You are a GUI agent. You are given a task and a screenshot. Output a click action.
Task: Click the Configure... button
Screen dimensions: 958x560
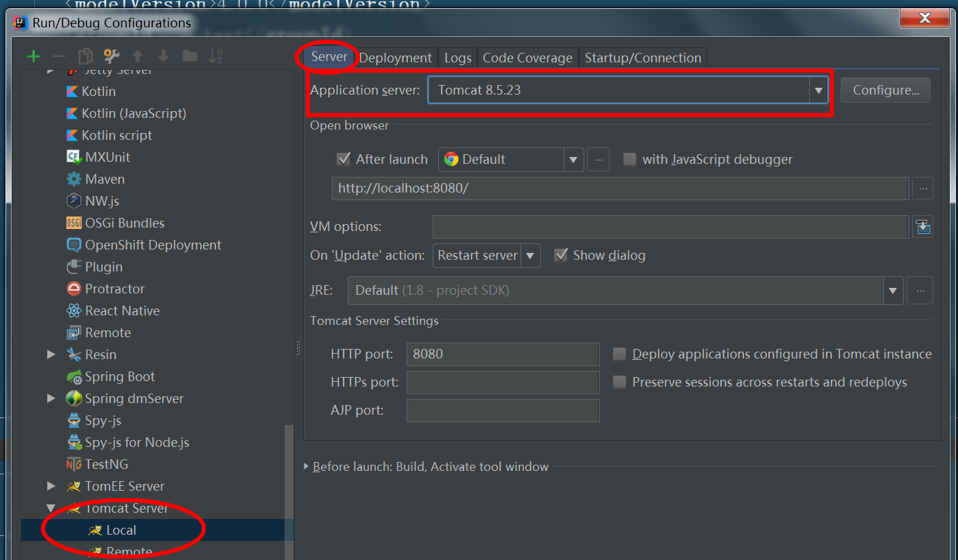tap(886, 90)
